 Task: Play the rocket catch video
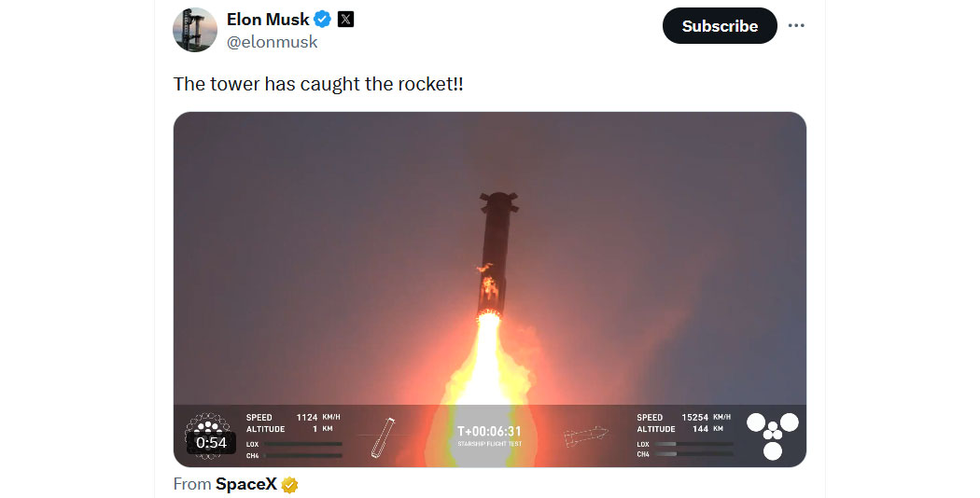(489, 289)
